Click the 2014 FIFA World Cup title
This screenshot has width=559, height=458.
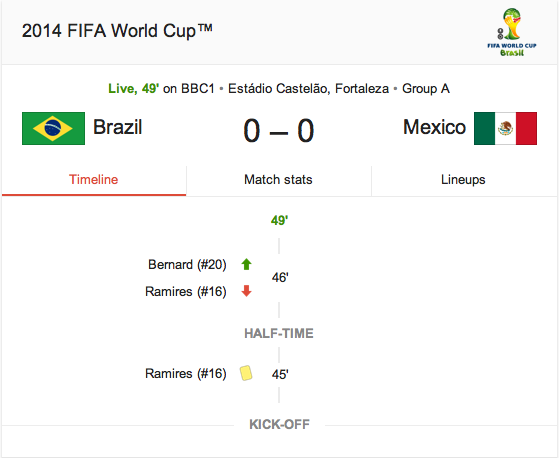click(x=117, y=31)
